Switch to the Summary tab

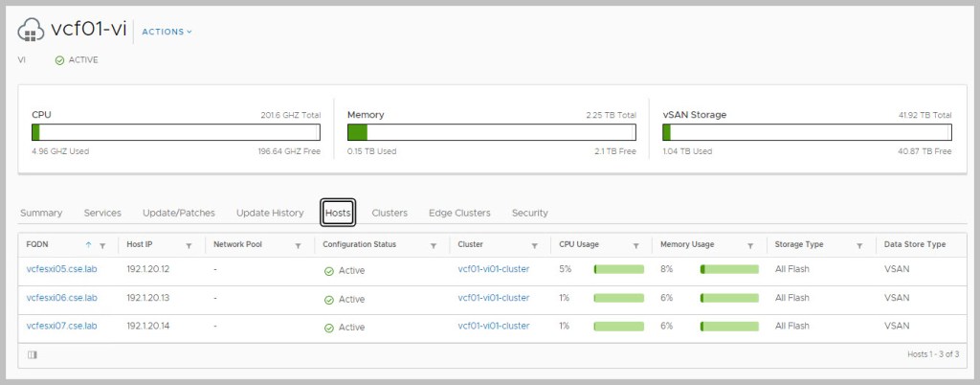(41, 213)
